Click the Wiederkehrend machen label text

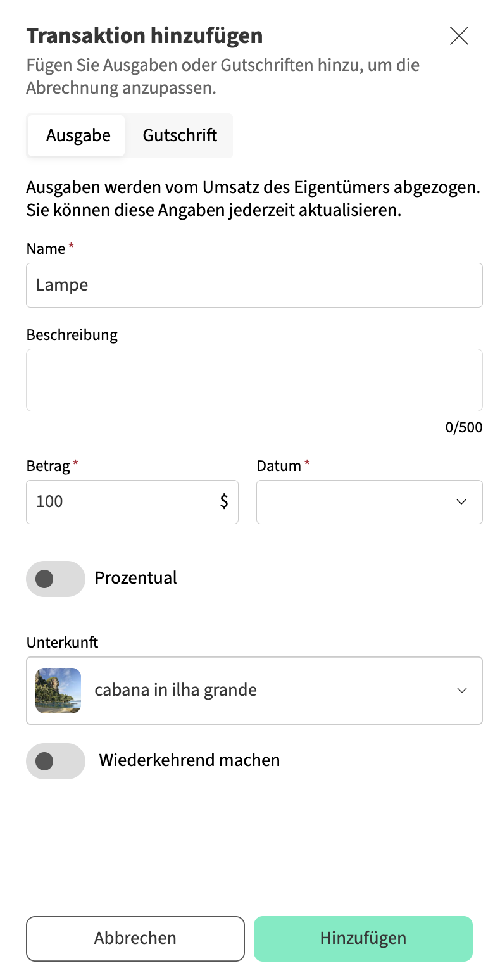pyautogui.click(x=189, y=760)
